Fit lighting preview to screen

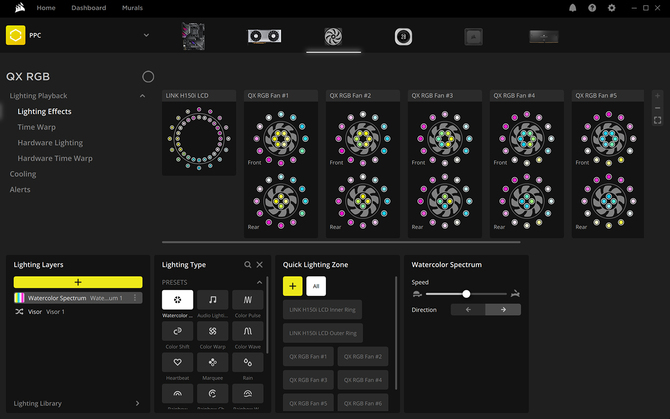658,120
